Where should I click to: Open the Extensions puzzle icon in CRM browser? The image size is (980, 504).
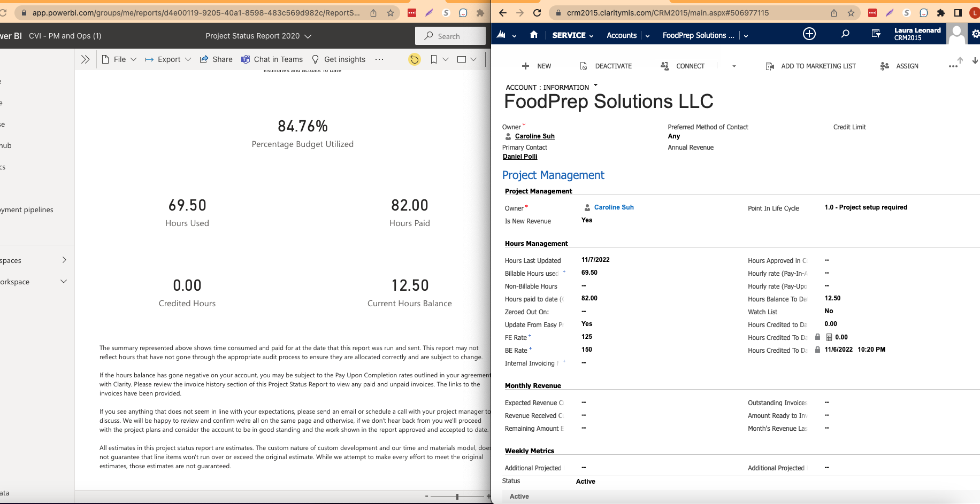(x=941, y=13)
